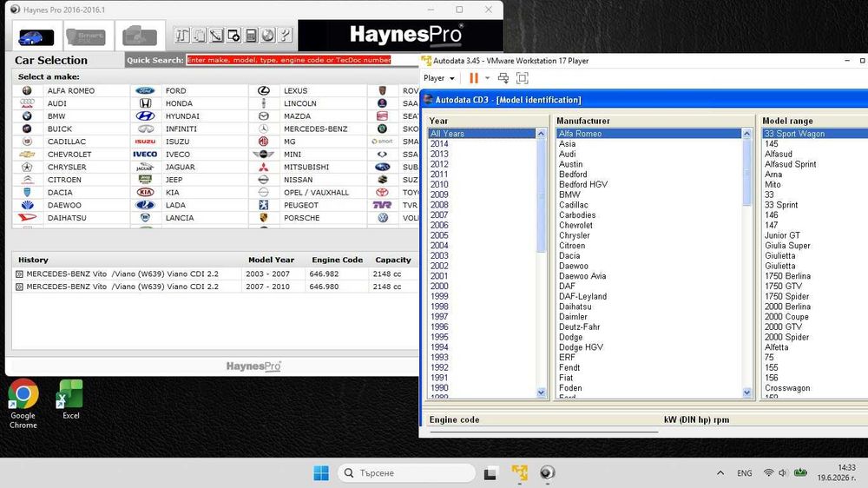Click Year list scroll-down arrow
868x488 pixels.
pos(541,392)
